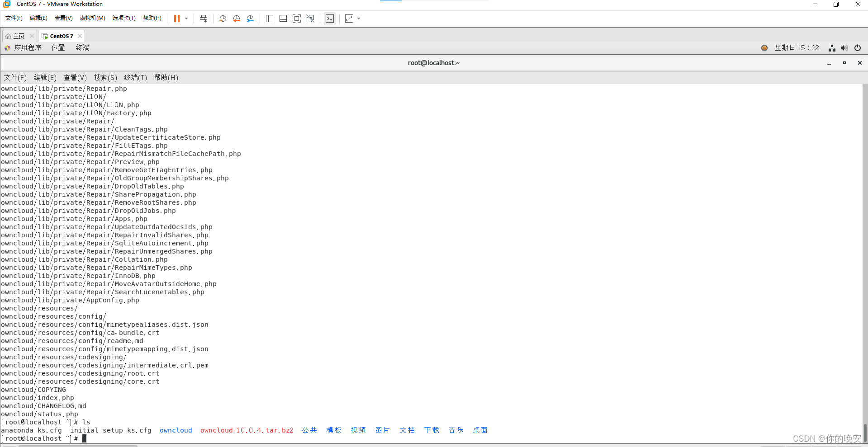Viewport: 868px width, 447px height.
Task: Click owncloud-10.0.4.tar.bz2 in ls output
Action: pyautogui.click(x=247, y=430)
